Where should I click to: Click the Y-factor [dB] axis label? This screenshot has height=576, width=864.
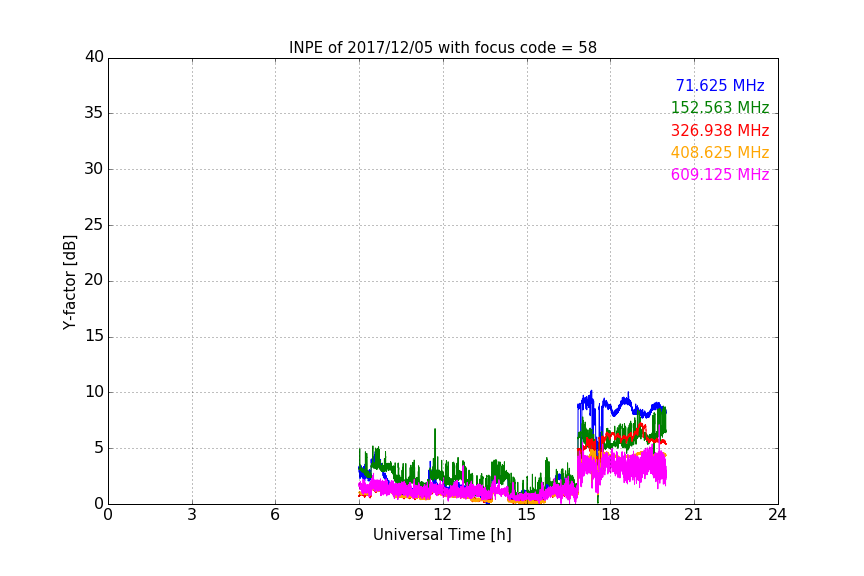pyautogui.click(x=69, y=282)
